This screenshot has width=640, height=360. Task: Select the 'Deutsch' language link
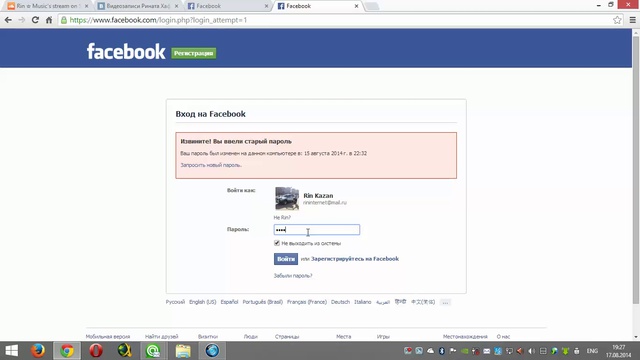tap(340, 302)
